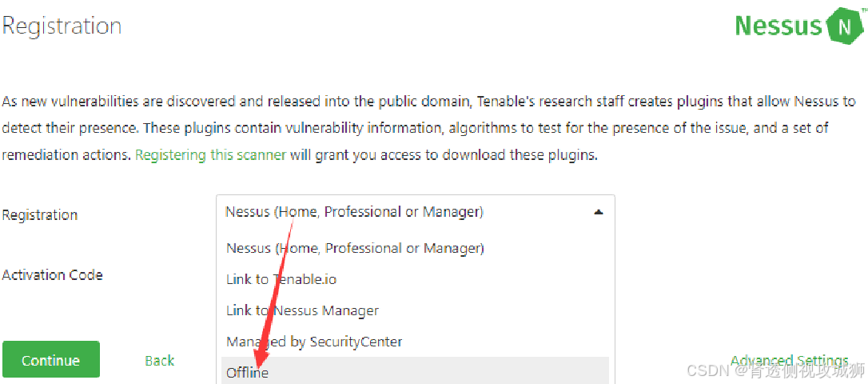This screenshot has height=384, width=868.
Task: Select the Link to Tenable.io option
Action: pyautogui.click(x=281, y=279)
